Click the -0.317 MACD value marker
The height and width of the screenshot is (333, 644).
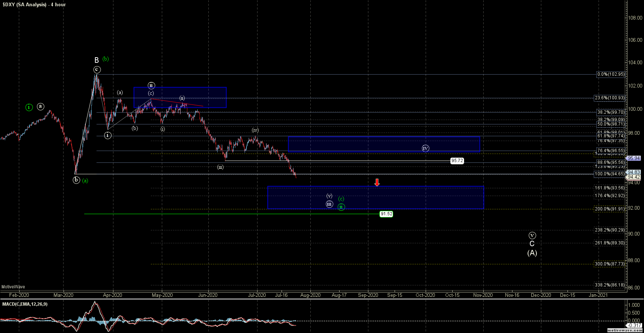[635, 325]
